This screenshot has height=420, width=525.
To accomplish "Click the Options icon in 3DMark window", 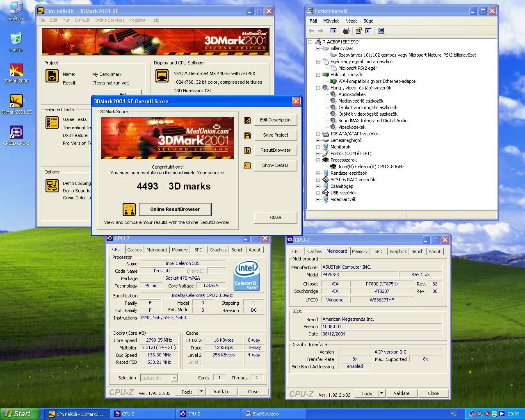I will [52, 186].
